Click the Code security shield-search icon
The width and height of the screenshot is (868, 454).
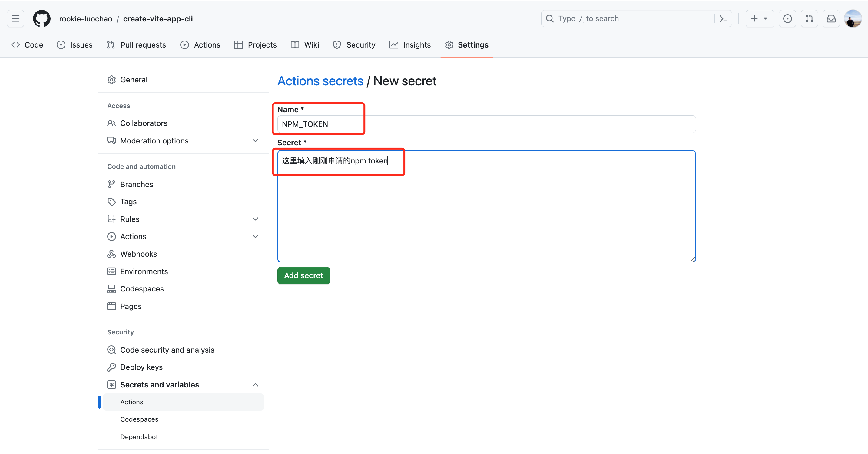point(111,350)
